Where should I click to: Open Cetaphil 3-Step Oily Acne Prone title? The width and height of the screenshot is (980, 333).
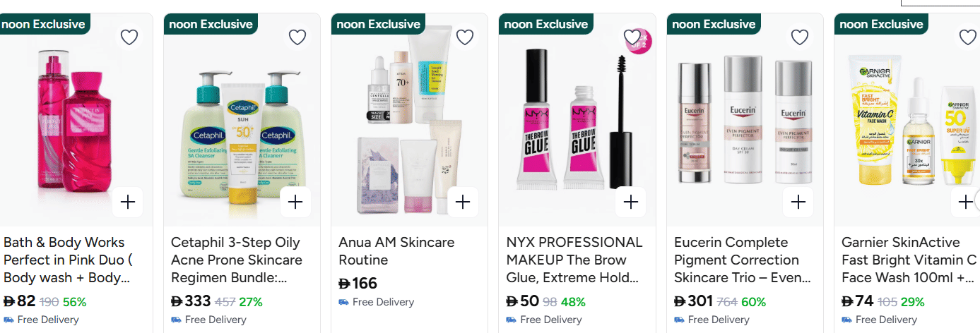click(x=237, y=260)
